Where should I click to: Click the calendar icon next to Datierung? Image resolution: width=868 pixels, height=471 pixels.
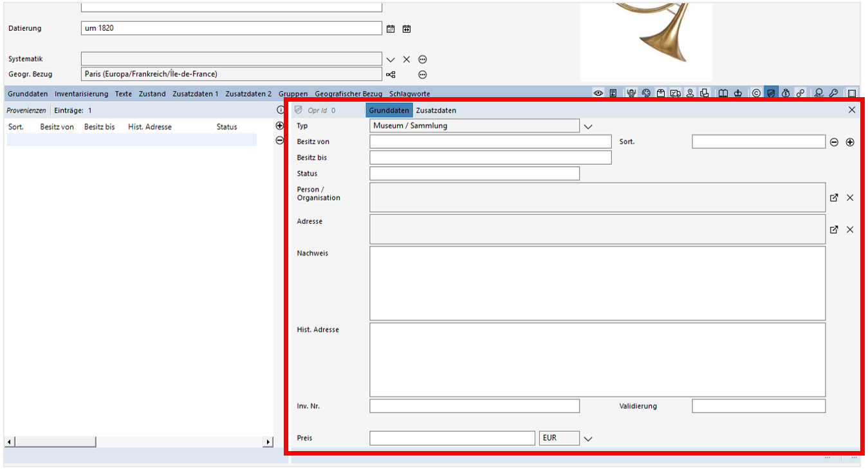[391, 28]
